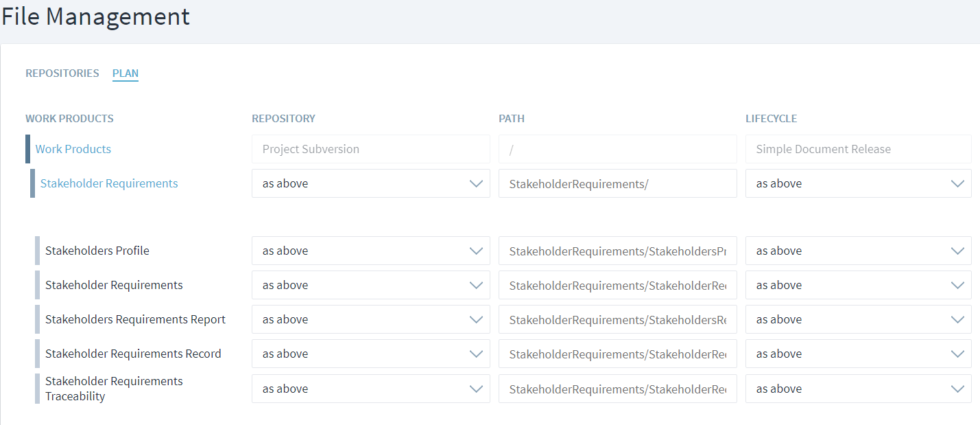The image size is (980, 425).
Task: Expand lifecycle dropdown for Stakeholder Requirements Traceability
Action: tap(858, 389)
